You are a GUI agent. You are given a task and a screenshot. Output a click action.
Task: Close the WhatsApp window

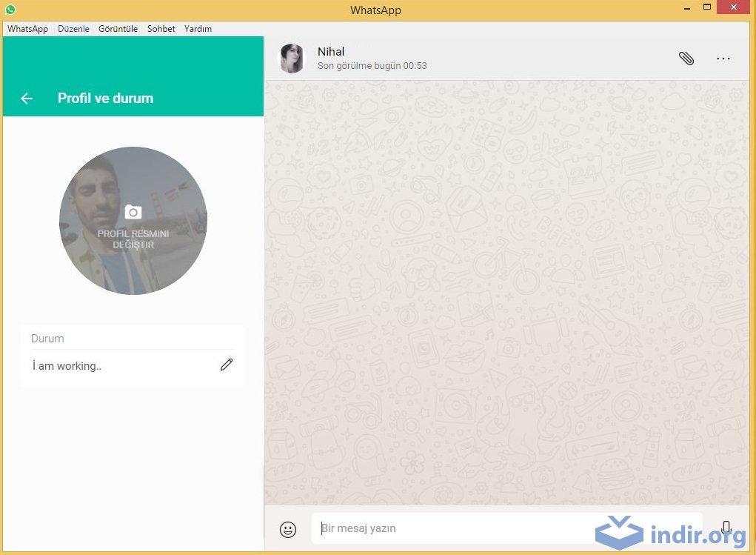tap(733, 7)
